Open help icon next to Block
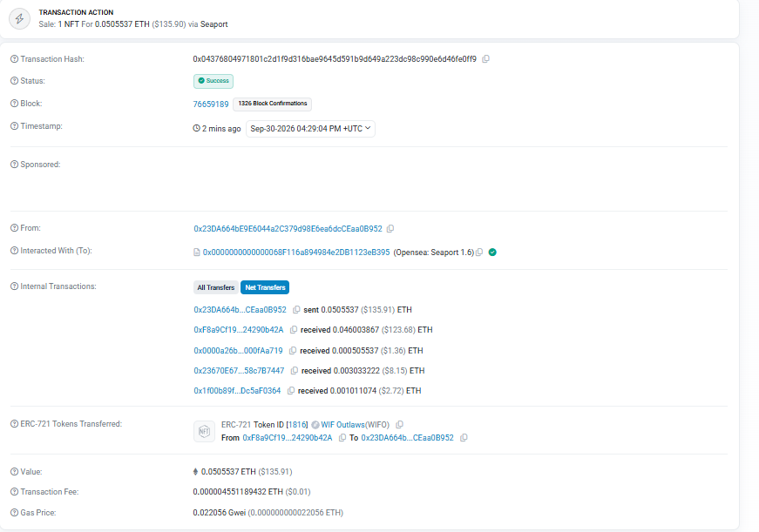The image size is (759, 532). pos(15,104)
